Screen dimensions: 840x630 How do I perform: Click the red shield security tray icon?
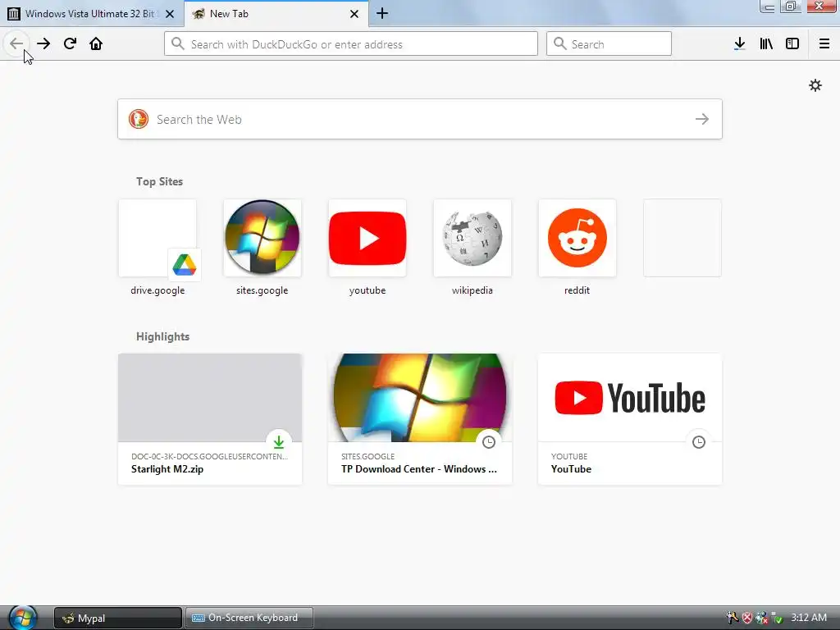point(747,618)
